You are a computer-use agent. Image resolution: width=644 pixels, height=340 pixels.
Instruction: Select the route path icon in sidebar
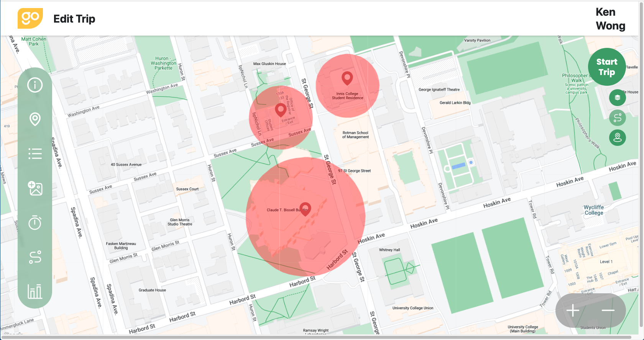(x=35, y=257)
